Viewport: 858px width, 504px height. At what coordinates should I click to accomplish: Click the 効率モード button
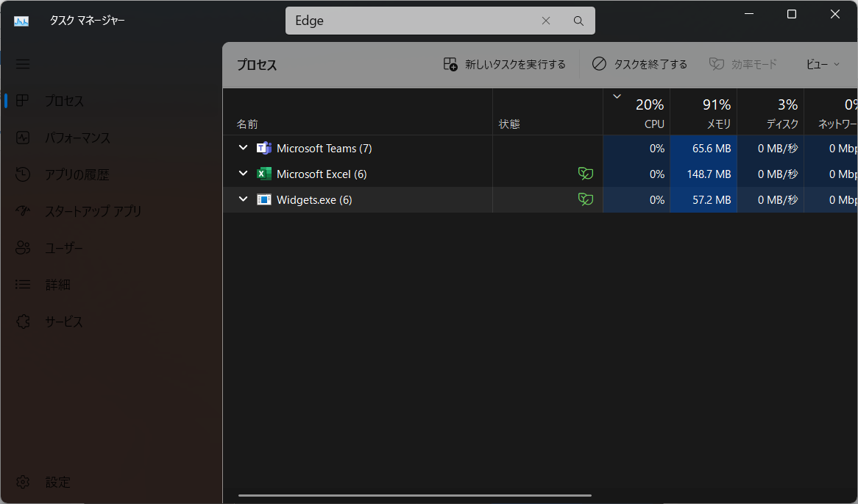742,65
